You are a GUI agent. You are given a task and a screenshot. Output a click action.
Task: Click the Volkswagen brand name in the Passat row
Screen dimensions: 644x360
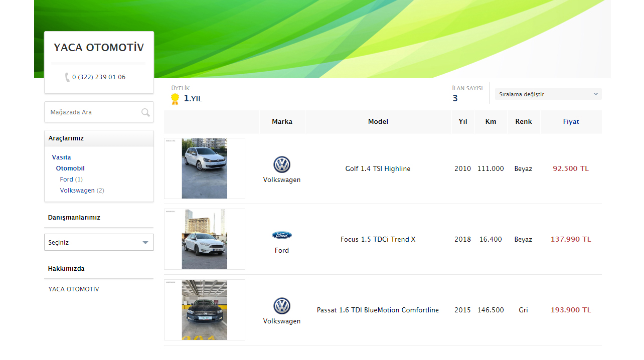click(282, 321)
